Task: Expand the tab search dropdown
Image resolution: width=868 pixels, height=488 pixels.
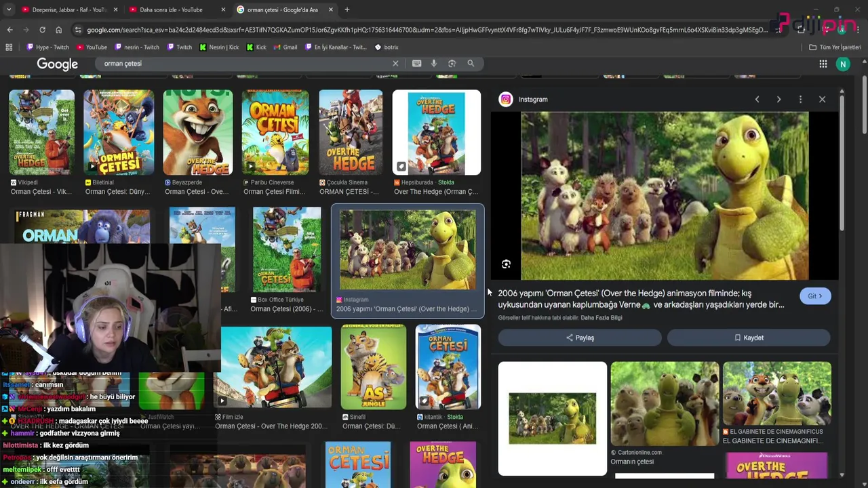Action: [x=9, y=9]
